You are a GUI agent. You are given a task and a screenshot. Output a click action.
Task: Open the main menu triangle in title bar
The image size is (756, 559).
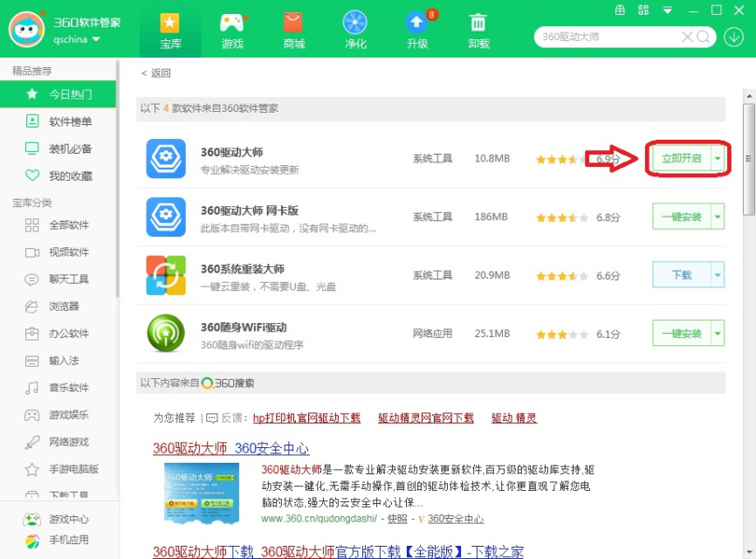(667, 10)
